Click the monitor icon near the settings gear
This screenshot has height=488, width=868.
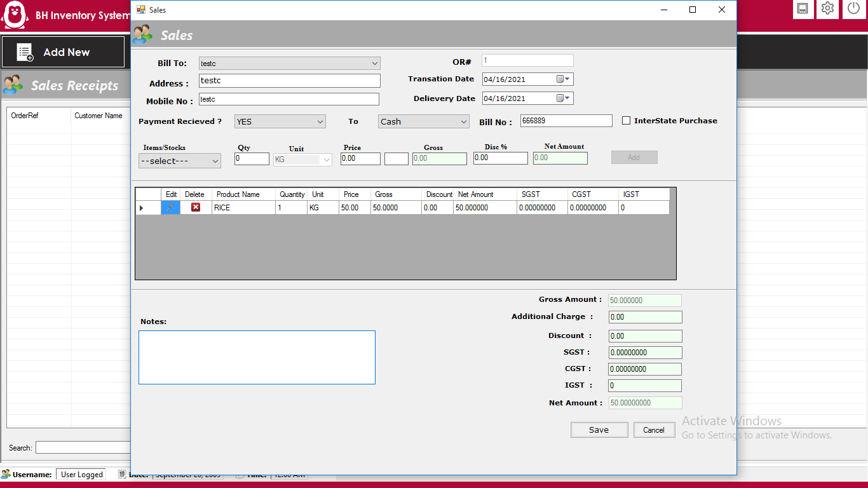(803, 9)
